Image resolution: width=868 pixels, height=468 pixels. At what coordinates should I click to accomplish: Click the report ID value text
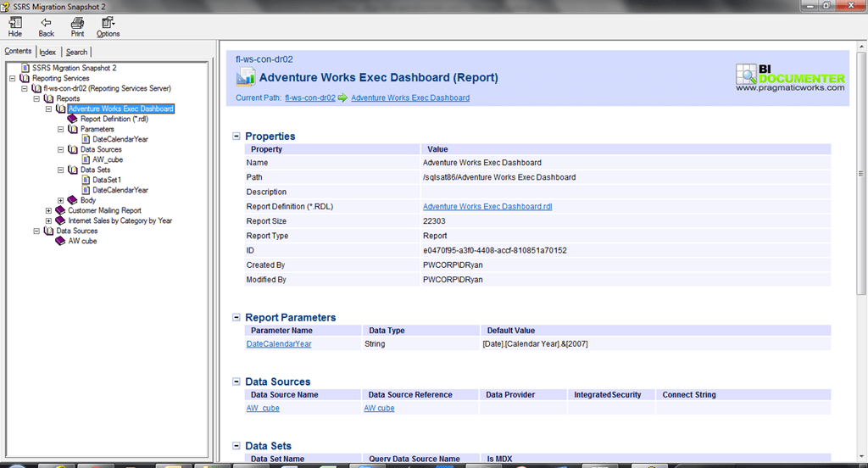click(x=495, y=250)
